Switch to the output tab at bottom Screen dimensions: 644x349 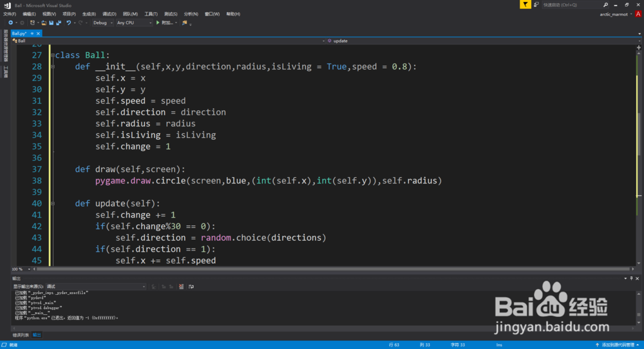(37, 335)
